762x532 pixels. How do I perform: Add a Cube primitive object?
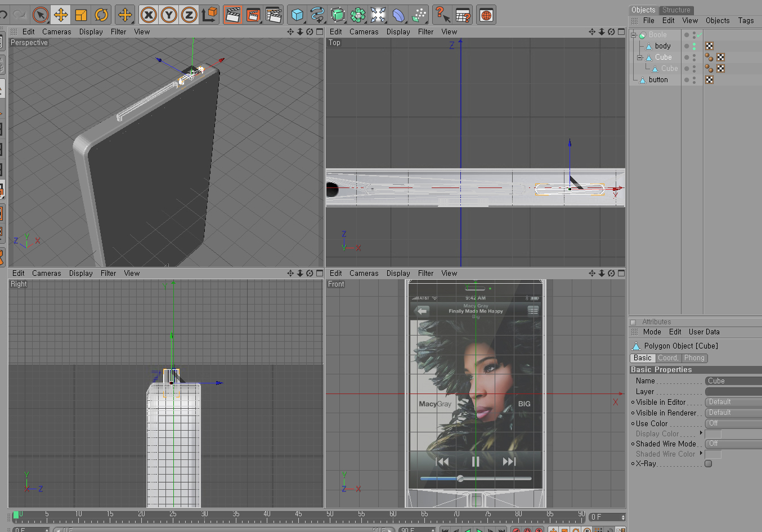tap(297, 15)
